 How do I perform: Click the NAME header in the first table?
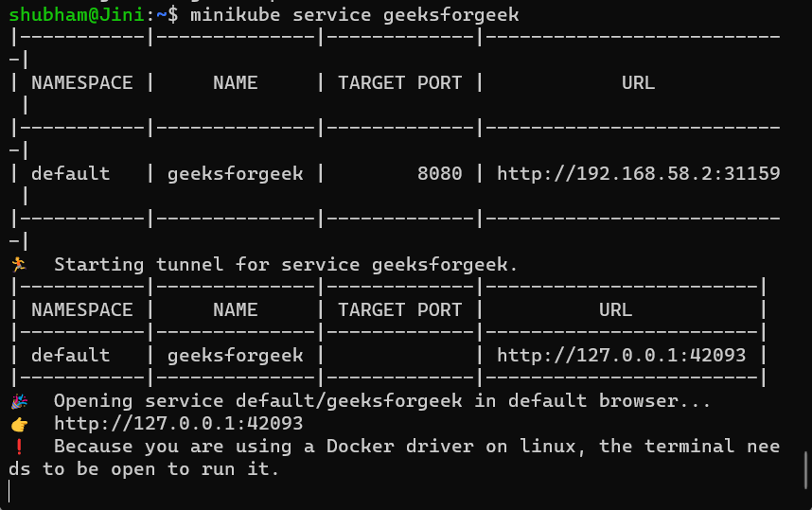coord(235,82)
